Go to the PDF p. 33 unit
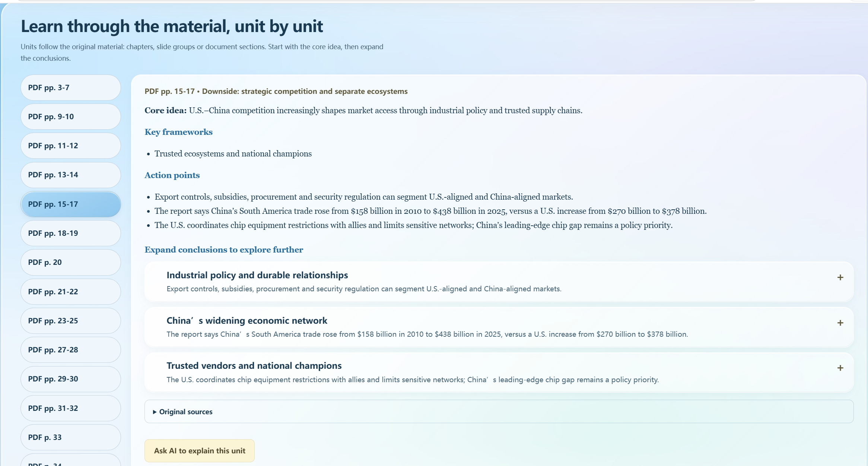This screenshot has height=466, width=868. pyautogui.click(x=70, y=437)
